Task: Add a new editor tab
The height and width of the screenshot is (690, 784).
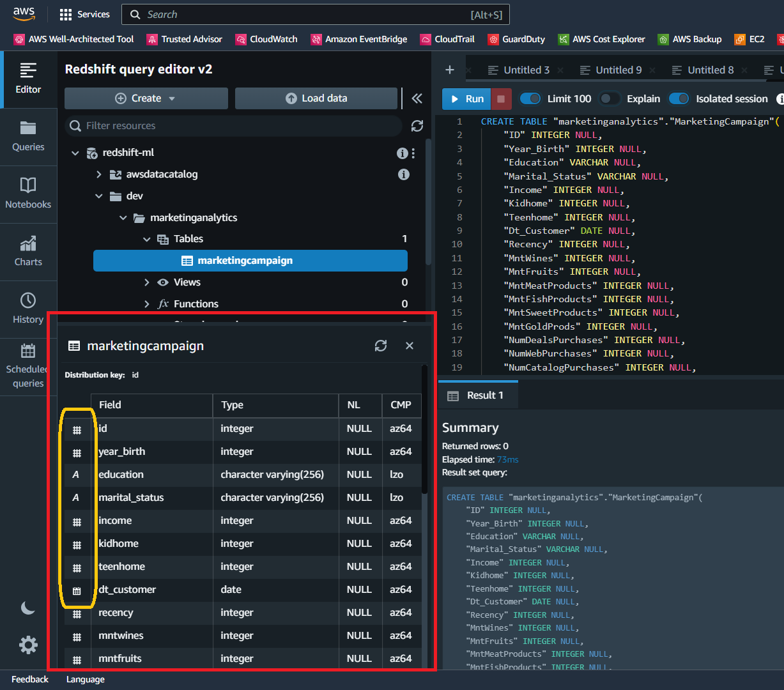Action: pos(450,70)
